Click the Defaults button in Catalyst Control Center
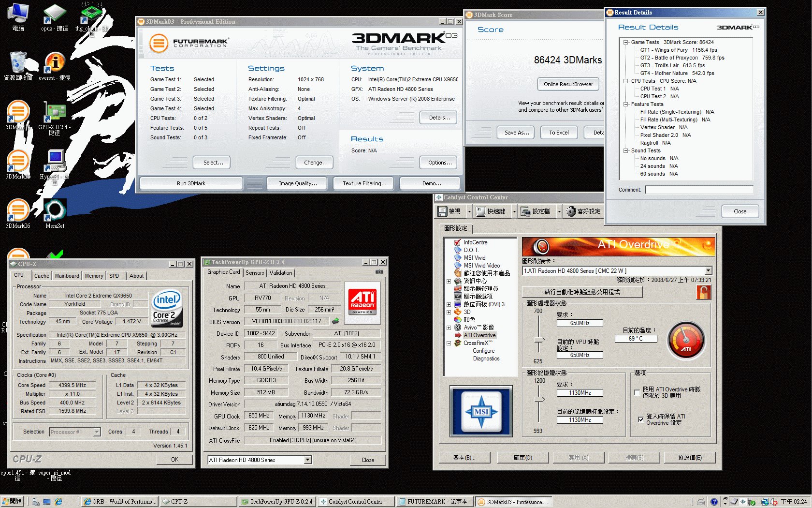 (690, 458)
